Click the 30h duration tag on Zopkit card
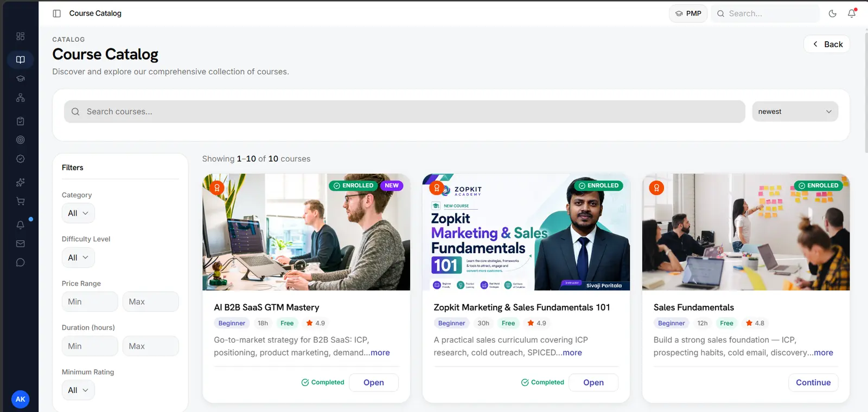This screenshot has height=412, width=868. (483, 323)
